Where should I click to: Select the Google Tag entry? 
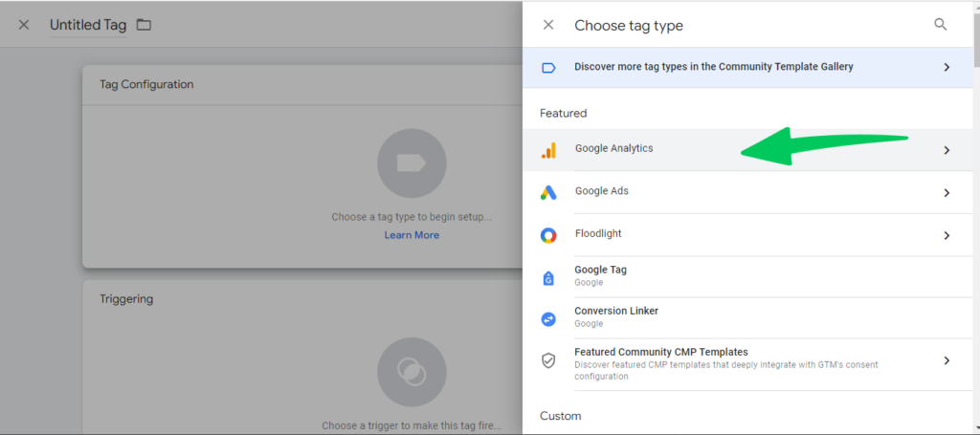(x=746, y=276)
